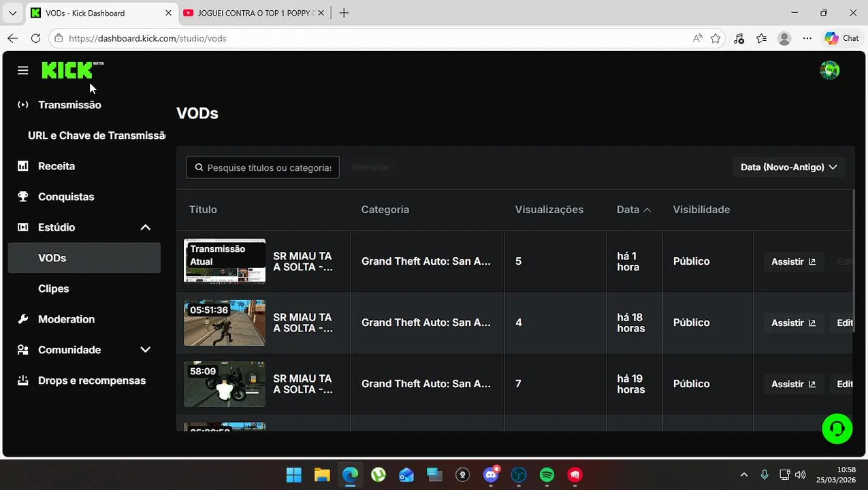Open the 58:09 VOD thumbnail
Screen dimensions: 868x490
[x=225, y=384]
